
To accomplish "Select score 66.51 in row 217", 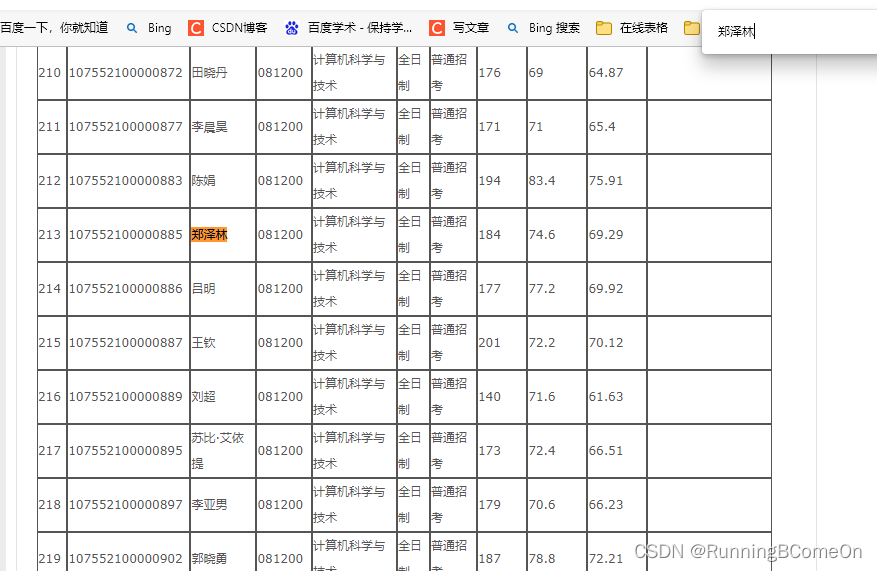I will coord(606,451).
